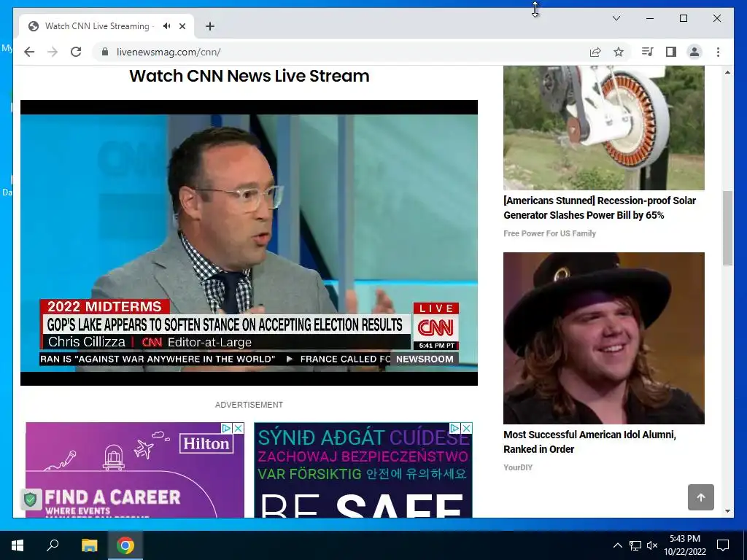The width and height of the screenshot is (747, 560).
Task: Open Most Successful American Idol Alumni link
Action: click(589, 441)
